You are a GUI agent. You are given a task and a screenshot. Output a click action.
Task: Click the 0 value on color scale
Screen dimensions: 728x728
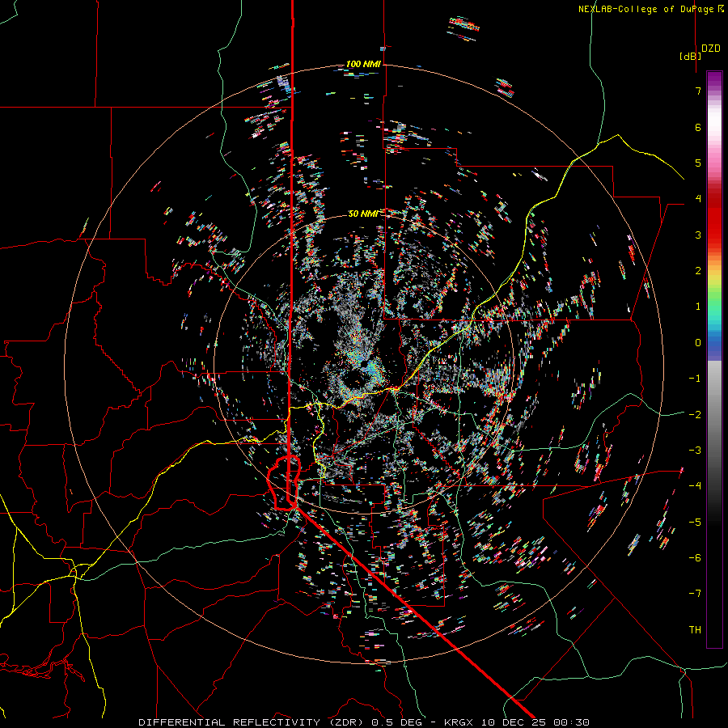pyautogui.click(x=698, y=343)
